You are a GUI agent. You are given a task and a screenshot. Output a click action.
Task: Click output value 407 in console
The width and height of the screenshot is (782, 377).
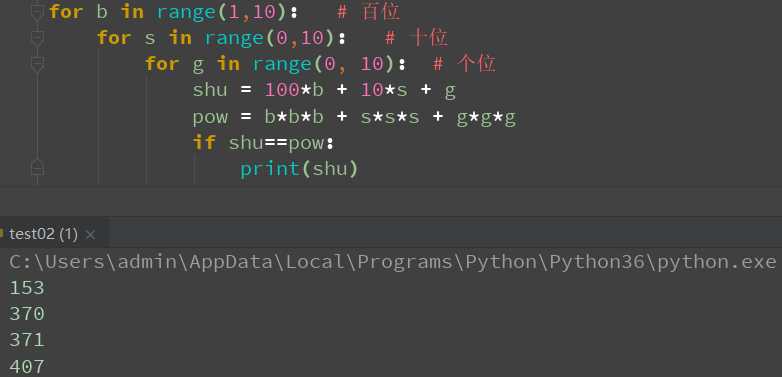(x=26, y=367)
